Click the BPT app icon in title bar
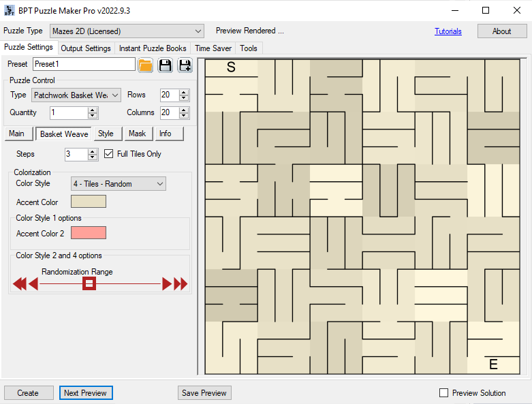532x404 pixels. (9, 10)
